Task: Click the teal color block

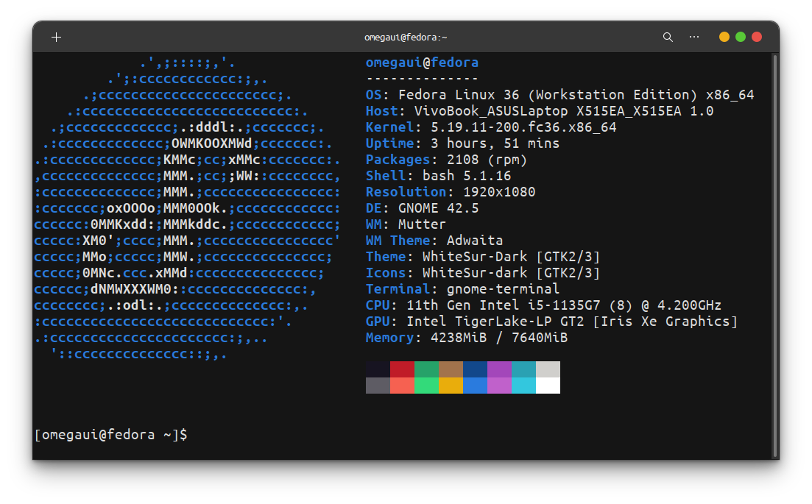Action: click(x=524, y=369)
